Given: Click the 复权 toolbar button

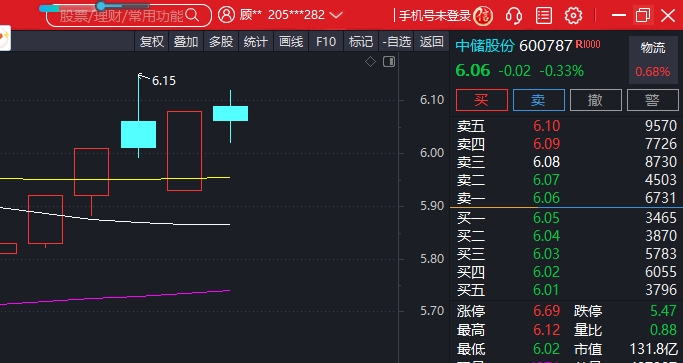Looking at the screenshot, I should tap(152, 42).
